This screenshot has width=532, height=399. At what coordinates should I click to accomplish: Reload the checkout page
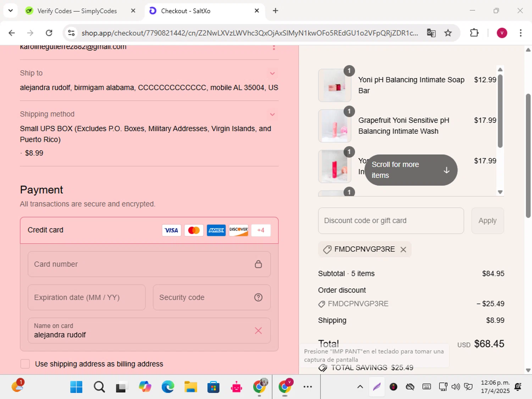click(x=49, y=33)
